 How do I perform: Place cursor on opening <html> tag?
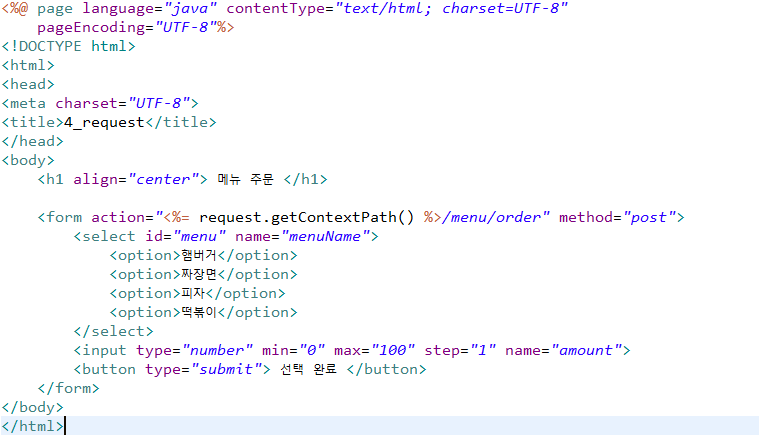28,65
